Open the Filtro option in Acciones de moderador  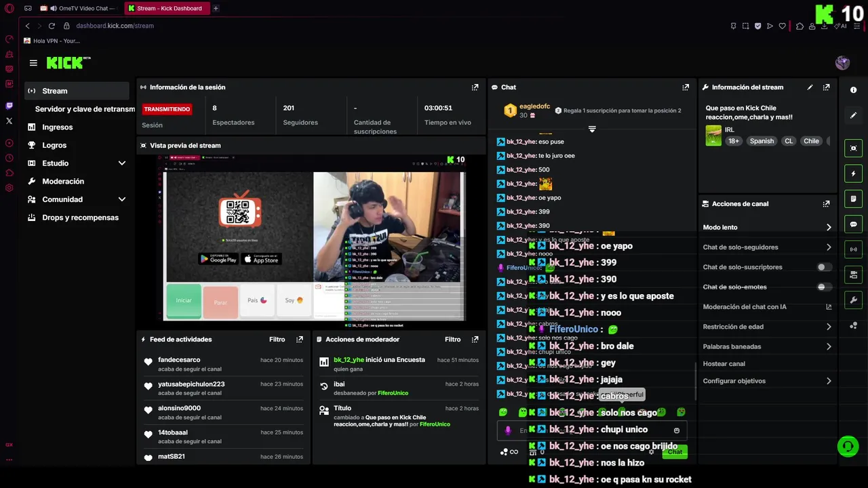point(452,340)
